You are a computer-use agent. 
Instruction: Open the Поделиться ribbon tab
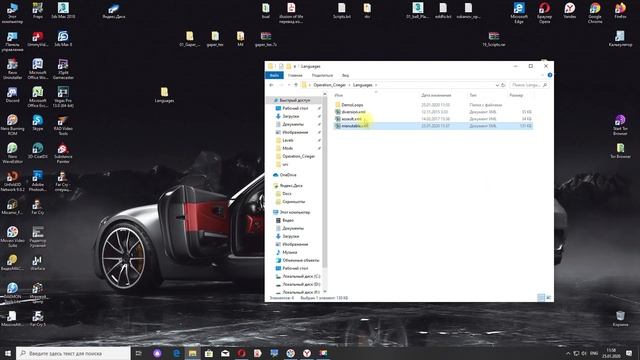point(322,76)
